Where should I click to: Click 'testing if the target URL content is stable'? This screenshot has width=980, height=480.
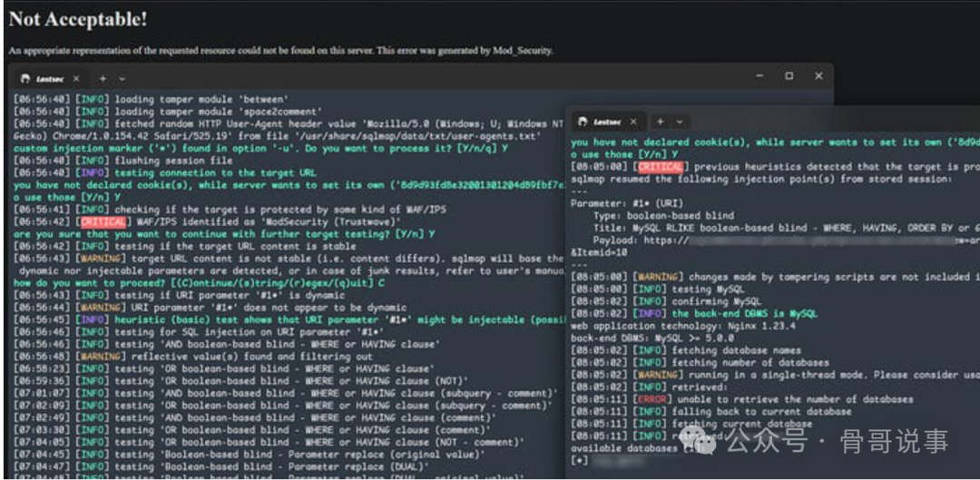[x=233, y=246]
